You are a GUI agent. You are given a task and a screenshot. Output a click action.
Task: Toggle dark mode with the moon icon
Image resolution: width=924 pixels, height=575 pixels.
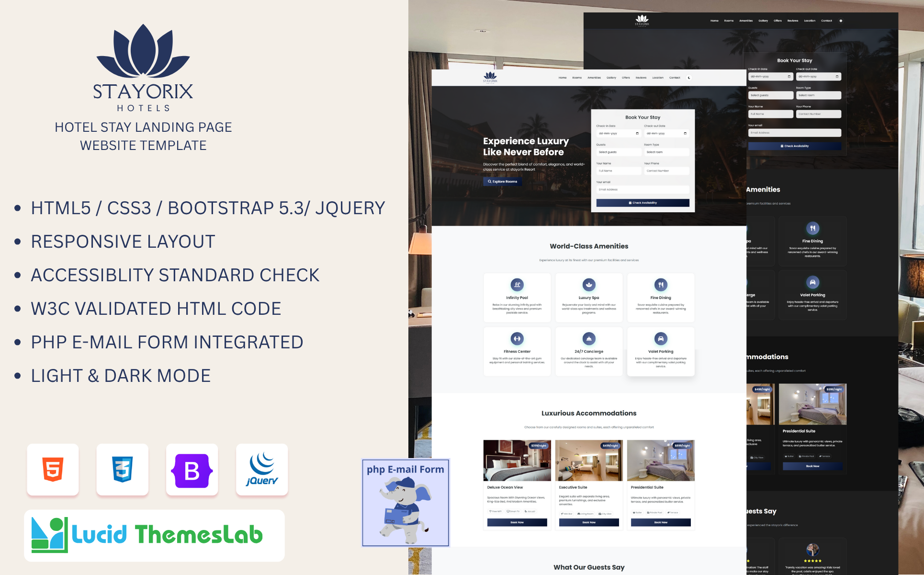coord(689,78)
